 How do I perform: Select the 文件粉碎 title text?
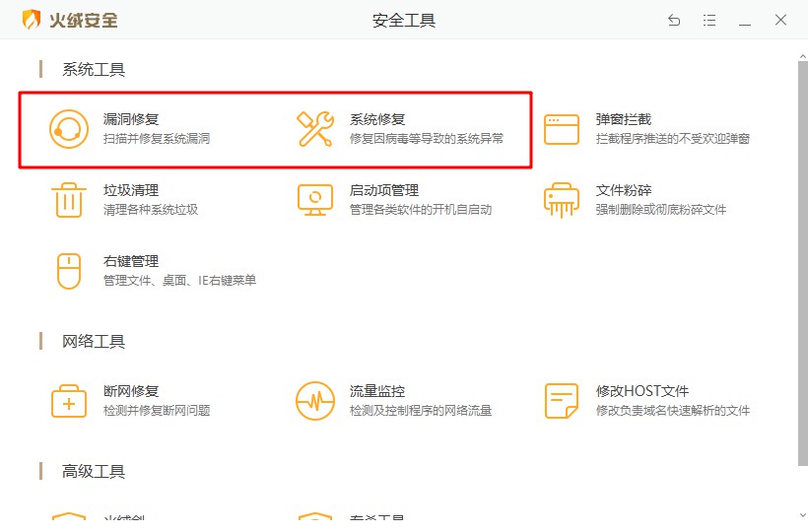624,190
